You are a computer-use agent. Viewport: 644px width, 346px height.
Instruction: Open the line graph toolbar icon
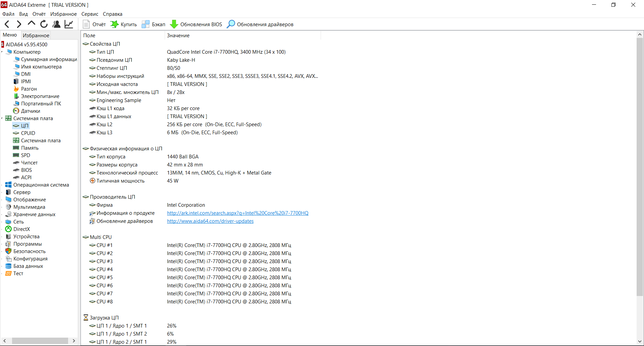[69, 24]
